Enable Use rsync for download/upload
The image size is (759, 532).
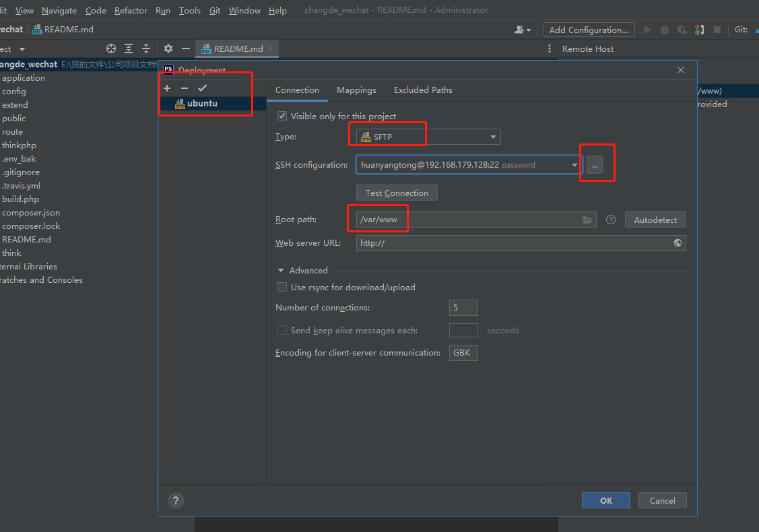(x=282, y=287)
